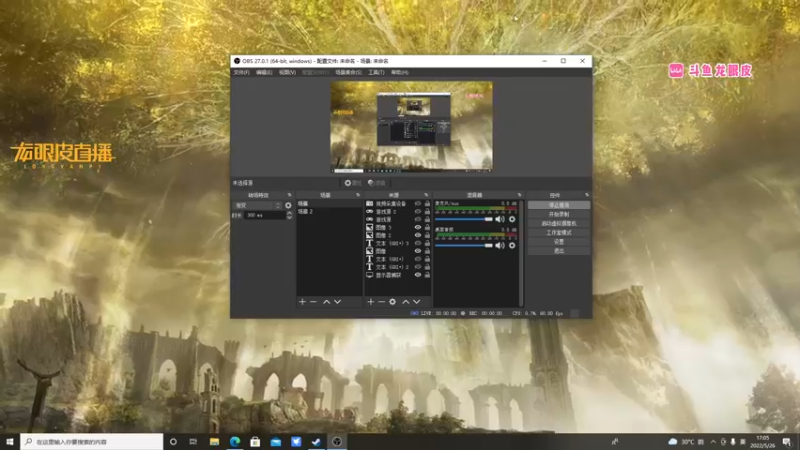Screen dimensions: 800x450
Task: Open the 工具(T) menu
Action: click(376, 72)
